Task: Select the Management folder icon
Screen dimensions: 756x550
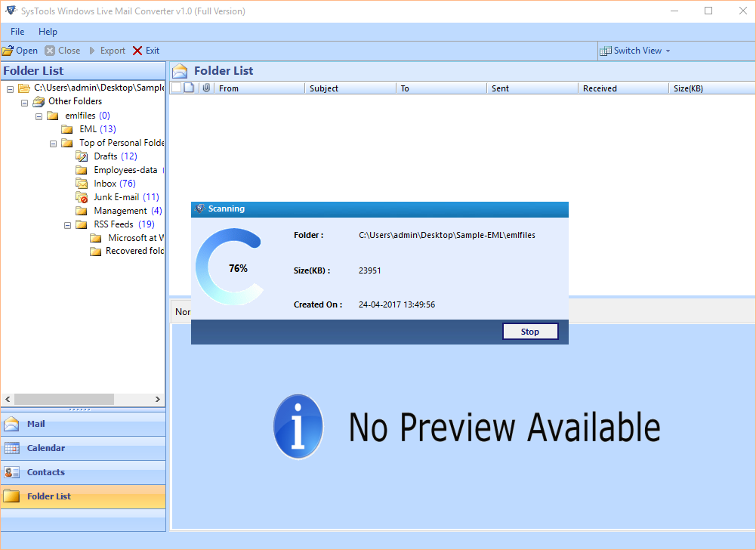Action: 82,211
